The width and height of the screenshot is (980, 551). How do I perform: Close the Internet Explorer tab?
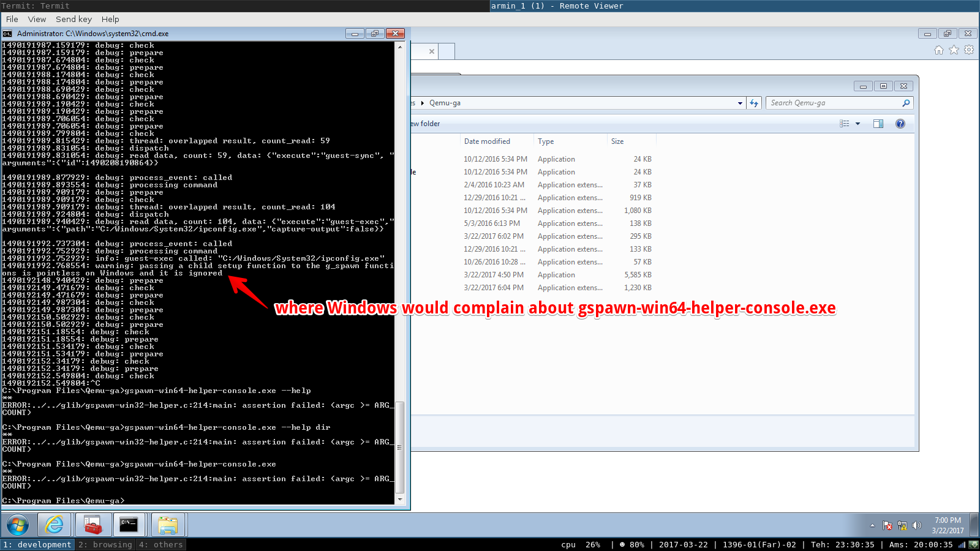432,51
